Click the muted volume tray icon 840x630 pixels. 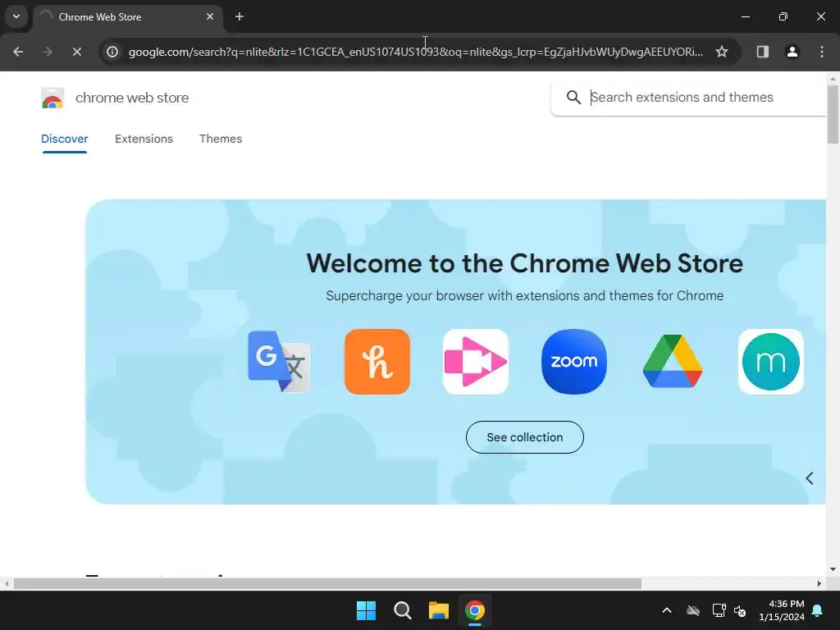(x=740, y=610)
